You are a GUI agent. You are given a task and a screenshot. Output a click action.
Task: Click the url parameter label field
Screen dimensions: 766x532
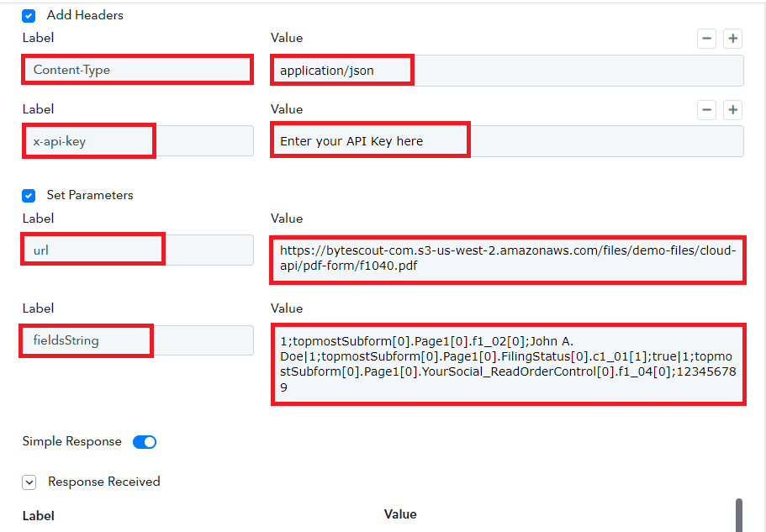click(92, 249)
